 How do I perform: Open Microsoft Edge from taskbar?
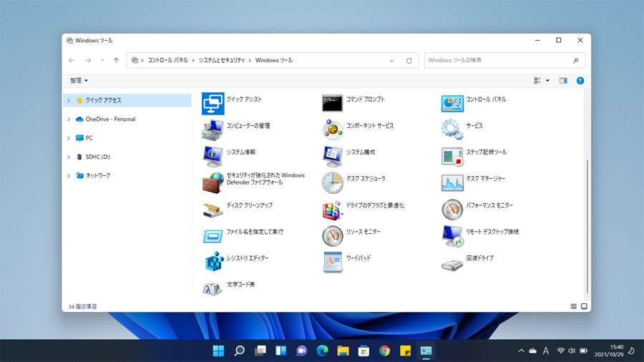click(323, 351)
